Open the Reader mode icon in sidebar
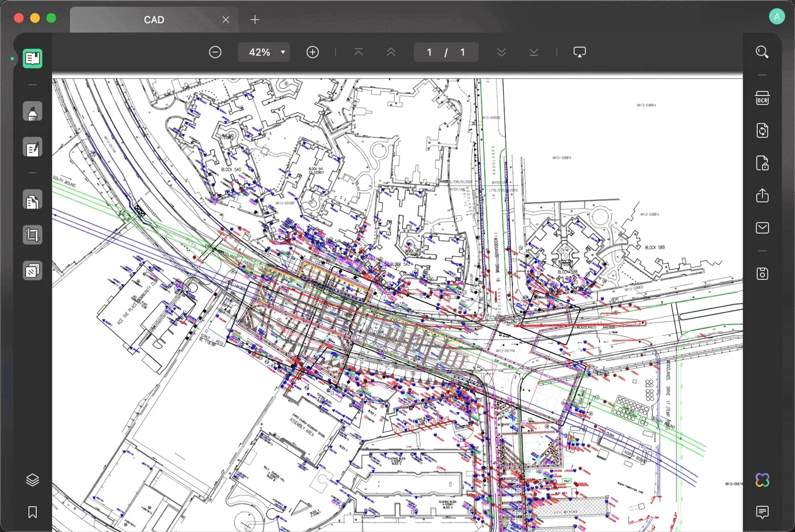 tap(33, 58)
